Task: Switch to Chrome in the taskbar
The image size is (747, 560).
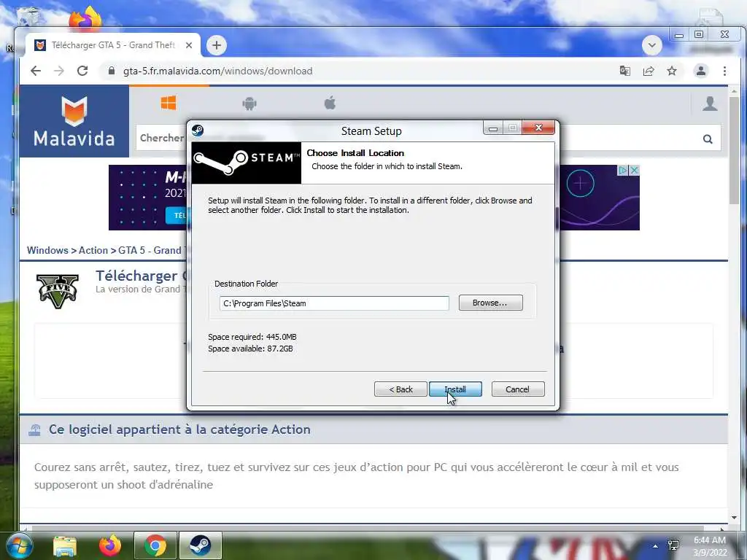Action: (x=155, y=545)
